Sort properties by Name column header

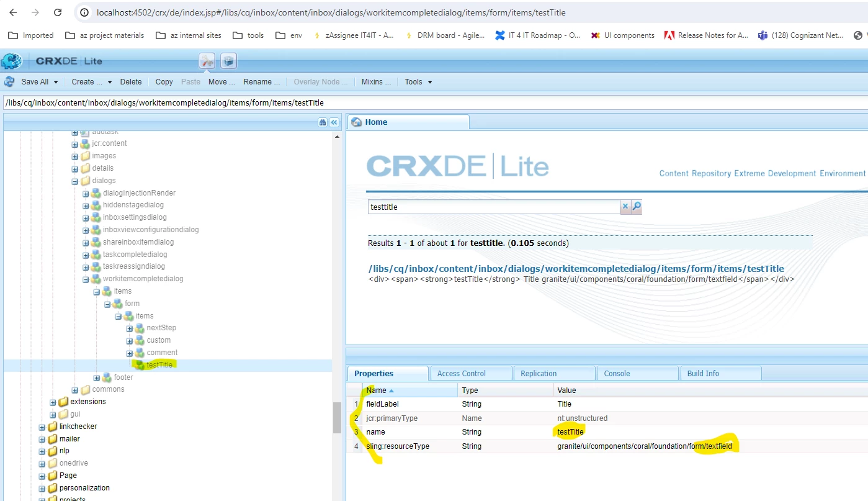point(410,390)
